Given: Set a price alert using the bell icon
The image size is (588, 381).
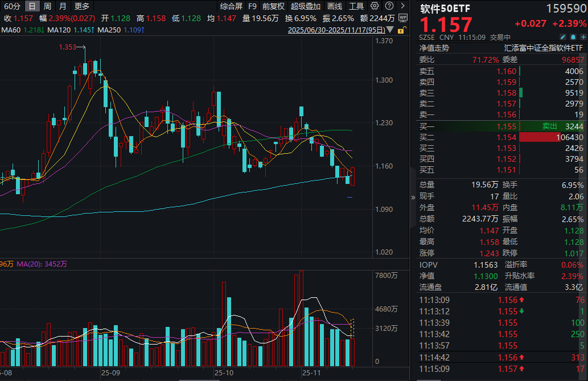Looking at the screenshot, I should (x=573, y=37).
